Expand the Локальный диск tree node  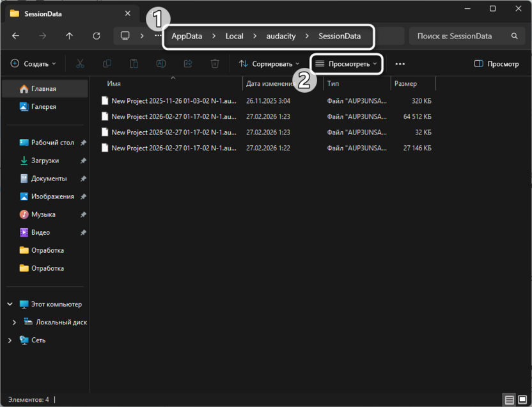15,323
